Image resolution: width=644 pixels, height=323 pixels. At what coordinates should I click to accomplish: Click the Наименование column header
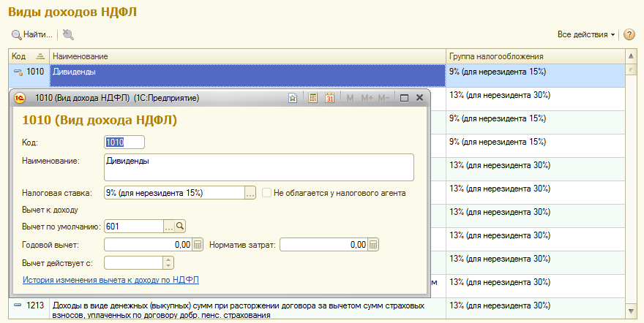pos(247,56)
